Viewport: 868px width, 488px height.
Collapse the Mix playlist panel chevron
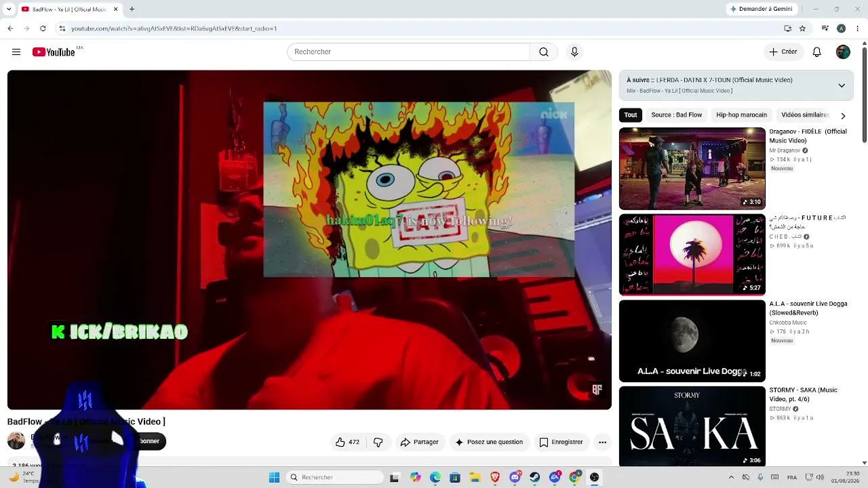click(842, 85)
